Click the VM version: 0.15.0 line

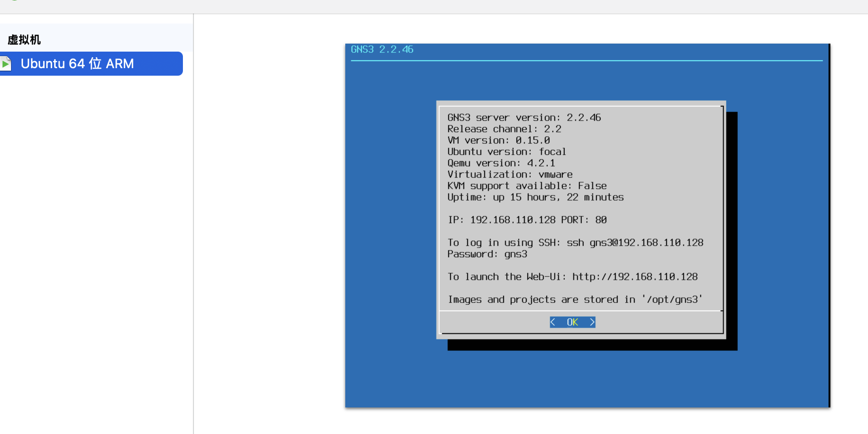click(x=499, y=140)
